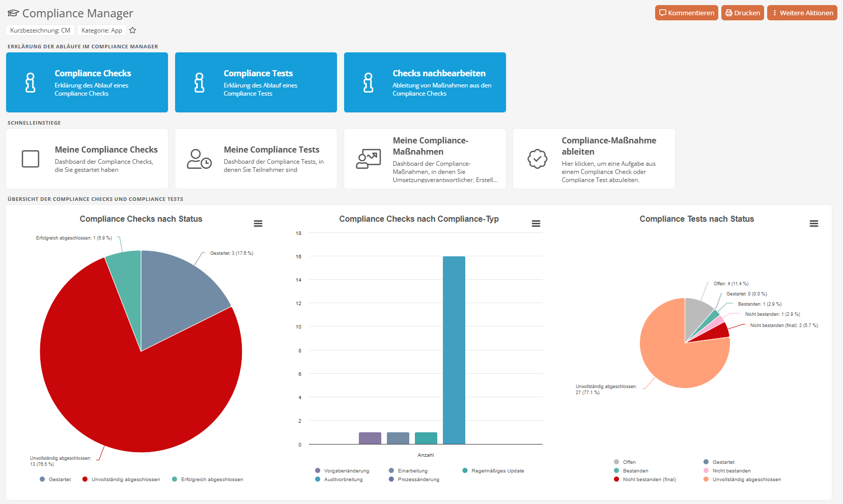Screen dimensions: 843x504
Task: Click the info icon on Checks nachbearbeiten tile
Action: pyautogui.click(x=369, y=82)
